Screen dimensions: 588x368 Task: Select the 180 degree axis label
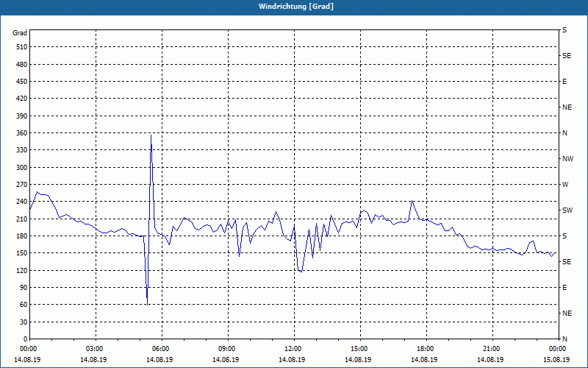22,236
